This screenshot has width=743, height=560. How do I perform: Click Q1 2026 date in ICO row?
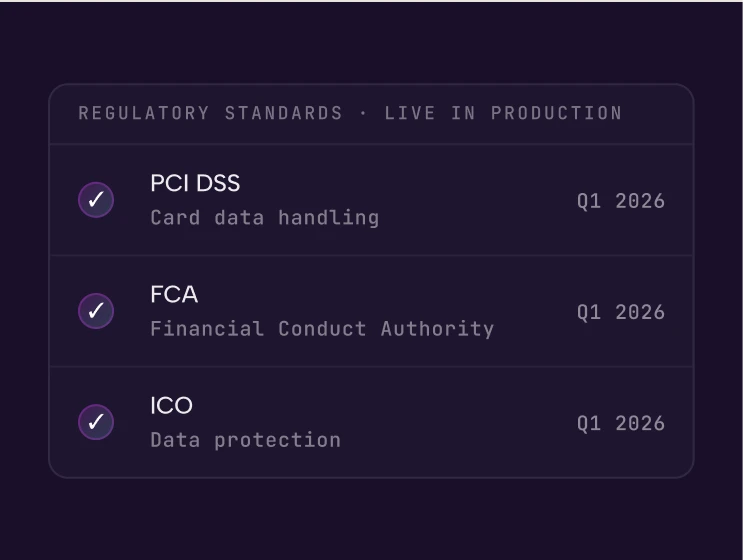coord(621,424)
